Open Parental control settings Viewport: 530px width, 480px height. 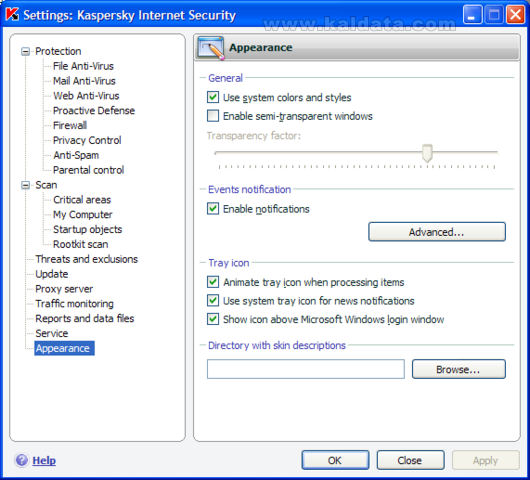point(89,170)
